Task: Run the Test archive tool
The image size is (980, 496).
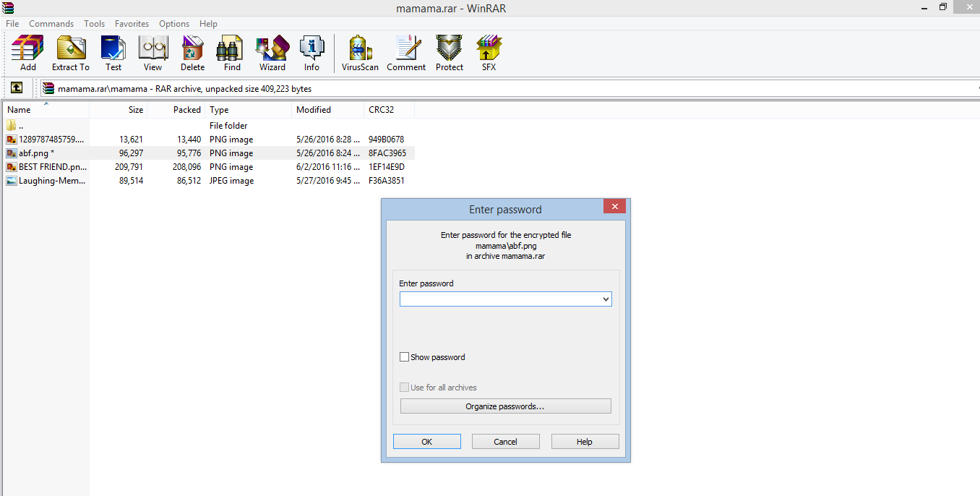Action: pyautogui.click(x=113, y=53)
